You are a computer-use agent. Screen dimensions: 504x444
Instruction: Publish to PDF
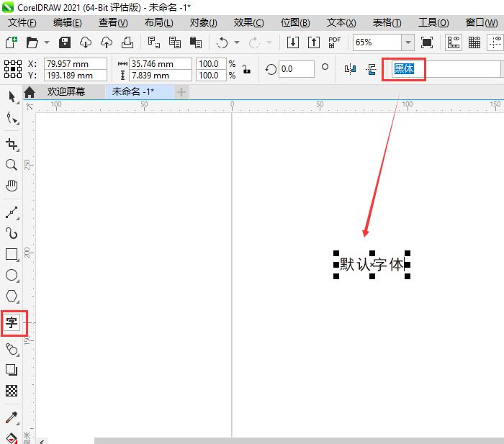coord(334,42)
